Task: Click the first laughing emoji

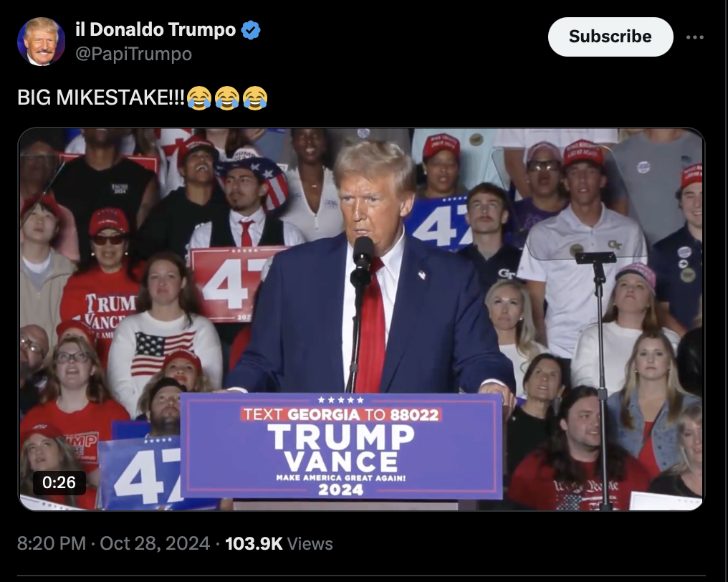Action: coord(199,98)
